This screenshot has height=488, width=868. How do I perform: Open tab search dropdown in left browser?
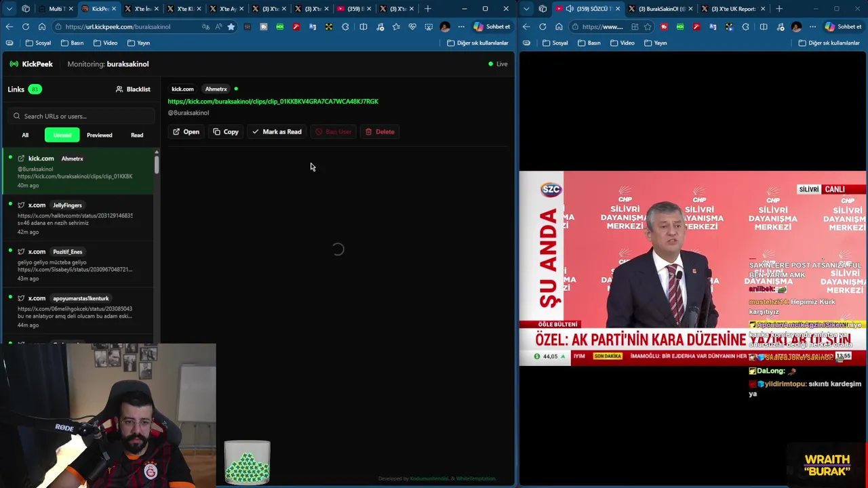(9, 9)
